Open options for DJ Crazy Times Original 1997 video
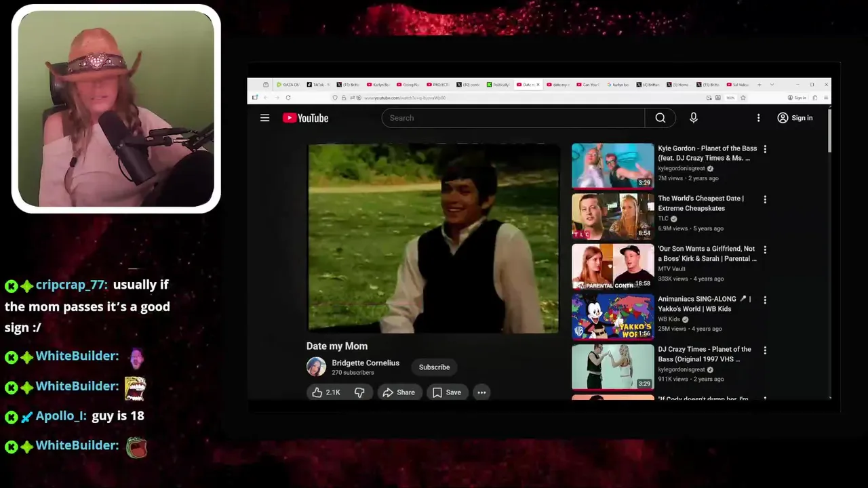The image size is (868, 488). (x=765, y=350)
